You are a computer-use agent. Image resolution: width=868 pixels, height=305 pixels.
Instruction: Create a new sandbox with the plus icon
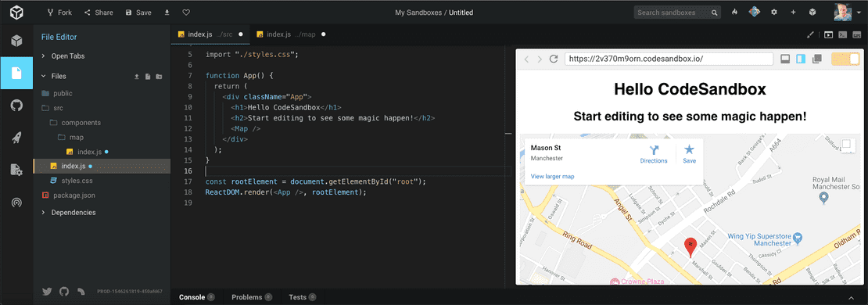click(x=793, y=13)
